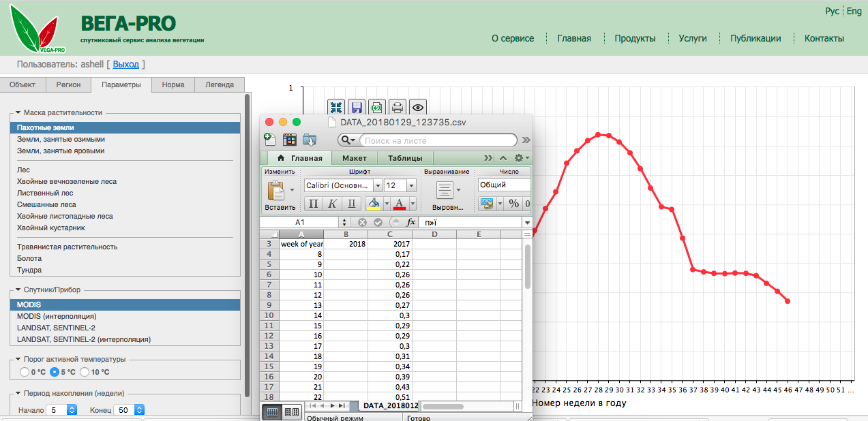Print the vegetation chart
868x421 pixels.
[398, 107]
